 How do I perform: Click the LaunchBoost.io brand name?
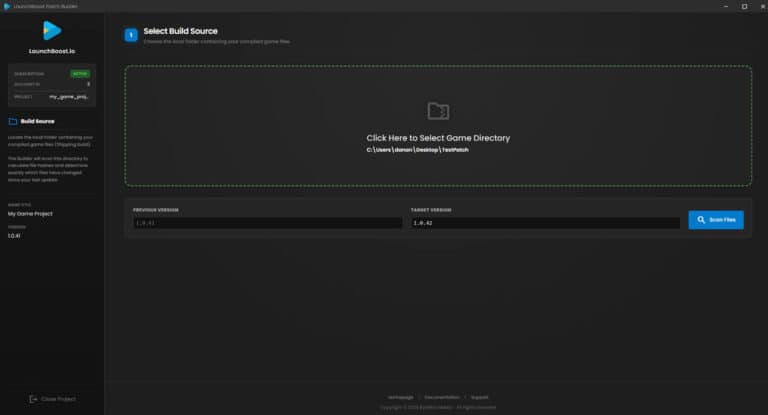click(52, 51)
